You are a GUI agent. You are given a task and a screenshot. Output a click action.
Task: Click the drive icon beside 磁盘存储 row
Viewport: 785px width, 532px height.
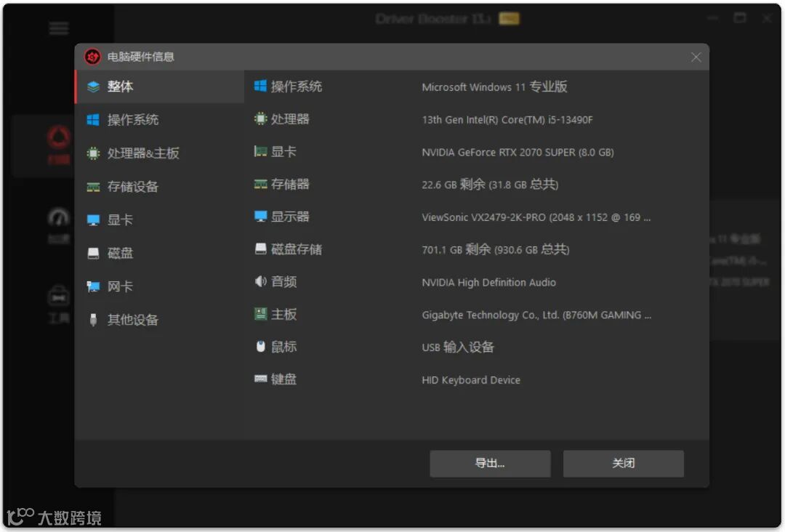click(x=260, y=249)
